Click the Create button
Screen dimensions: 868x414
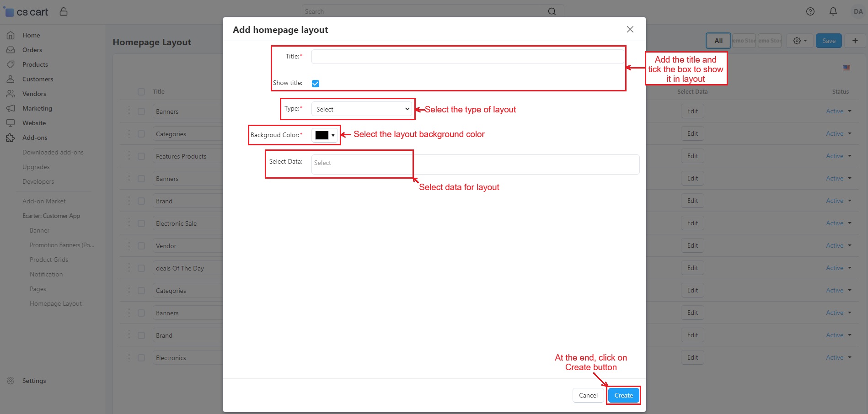pyautogui.click(x=623, y=395)
